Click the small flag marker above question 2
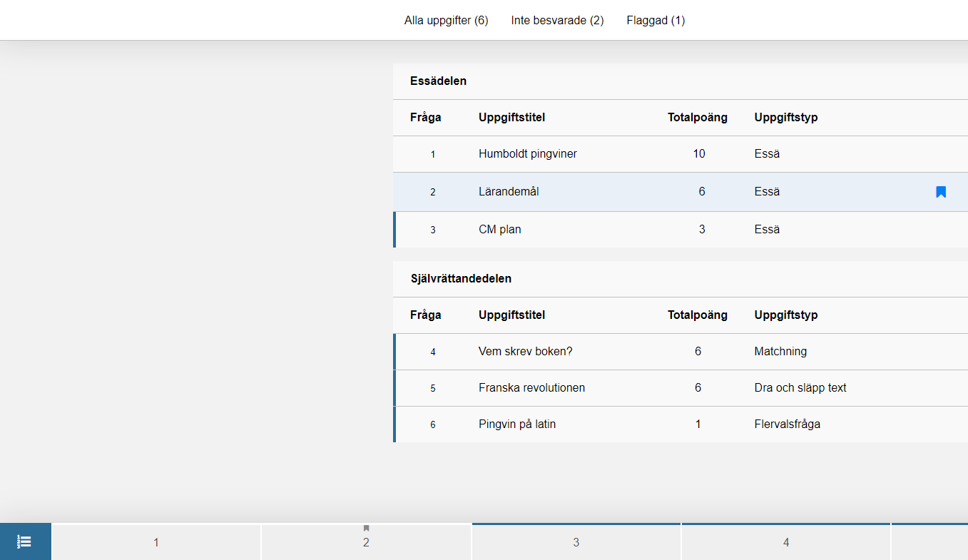This screenshot has height=560, width=968. point(366,528)
